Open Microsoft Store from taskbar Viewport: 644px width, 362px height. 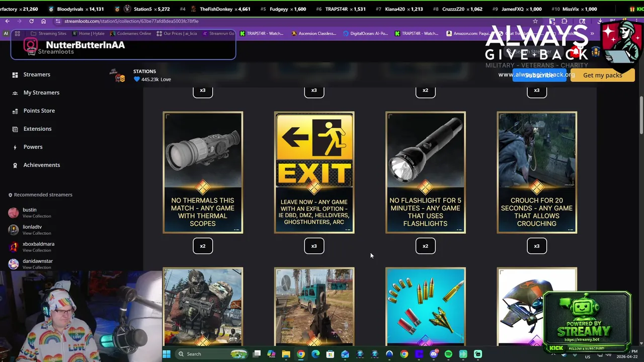coord(330,354)
